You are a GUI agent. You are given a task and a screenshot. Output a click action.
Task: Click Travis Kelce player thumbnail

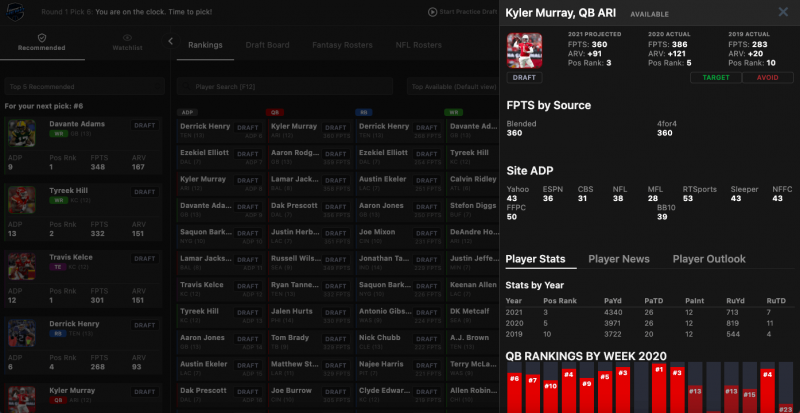(x=20, y=267)
